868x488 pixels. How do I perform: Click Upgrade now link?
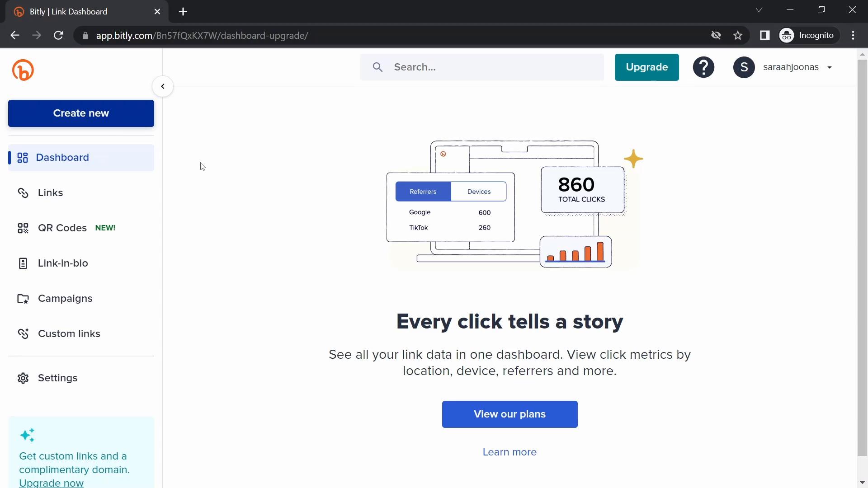51,483
